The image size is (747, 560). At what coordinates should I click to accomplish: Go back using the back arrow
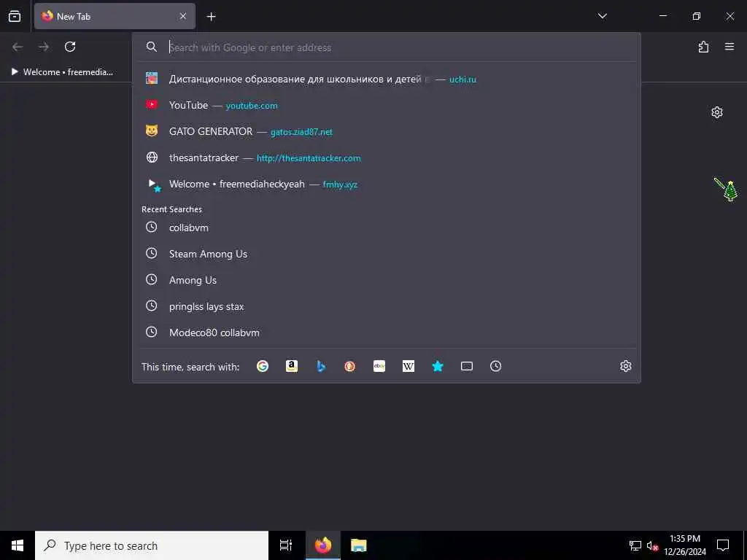click(x=18, y=47)
